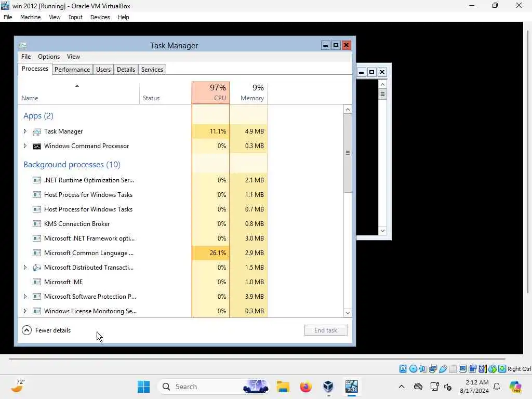This screenshot has height=399, width=532.
Task: Click the taskbar clock showing 2:12 AM
Action: [x=474, y=387]
